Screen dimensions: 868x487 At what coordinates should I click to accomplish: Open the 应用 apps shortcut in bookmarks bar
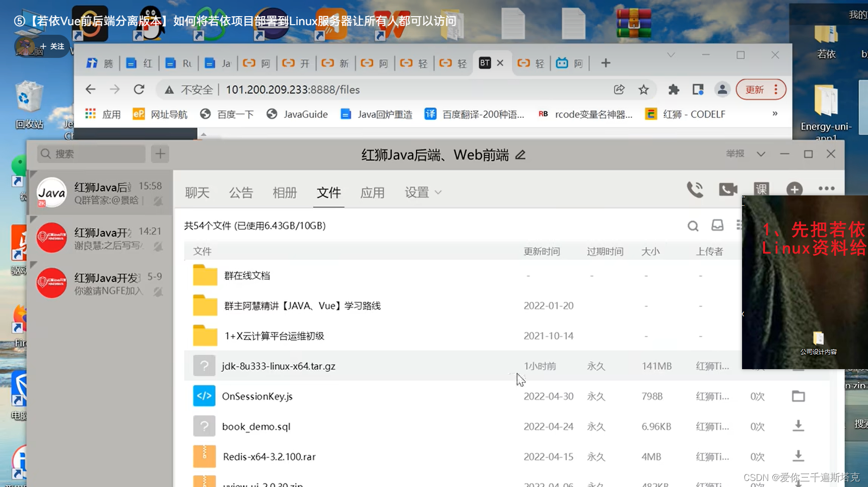tap(103, 114)
